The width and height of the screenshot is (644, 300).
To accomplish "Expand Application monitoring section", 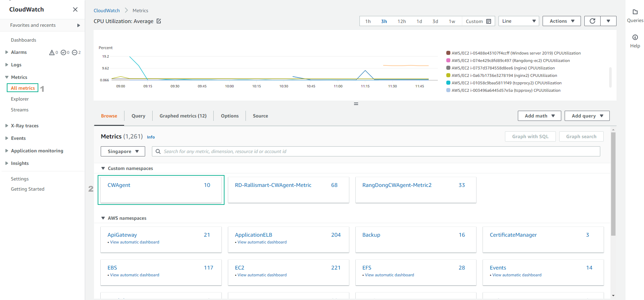I will [x=6, y=151].
